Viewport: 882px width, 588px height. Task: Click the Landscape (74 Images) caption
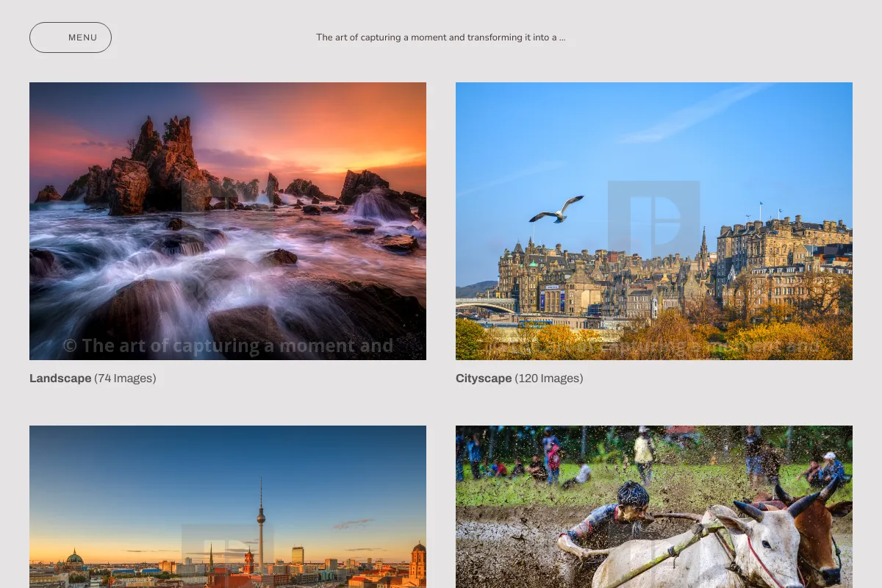[93, 379]
